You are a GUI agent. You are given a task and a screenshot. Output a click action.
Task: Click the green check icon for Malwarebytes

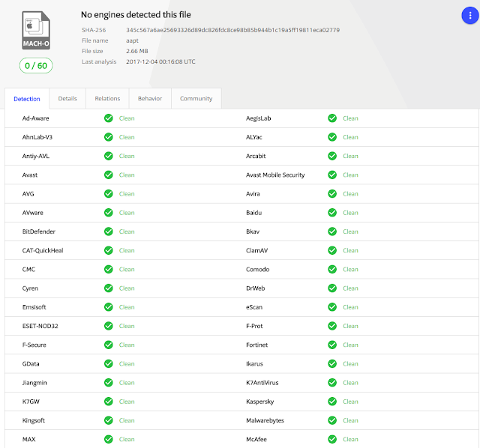(x=332, y=420)
